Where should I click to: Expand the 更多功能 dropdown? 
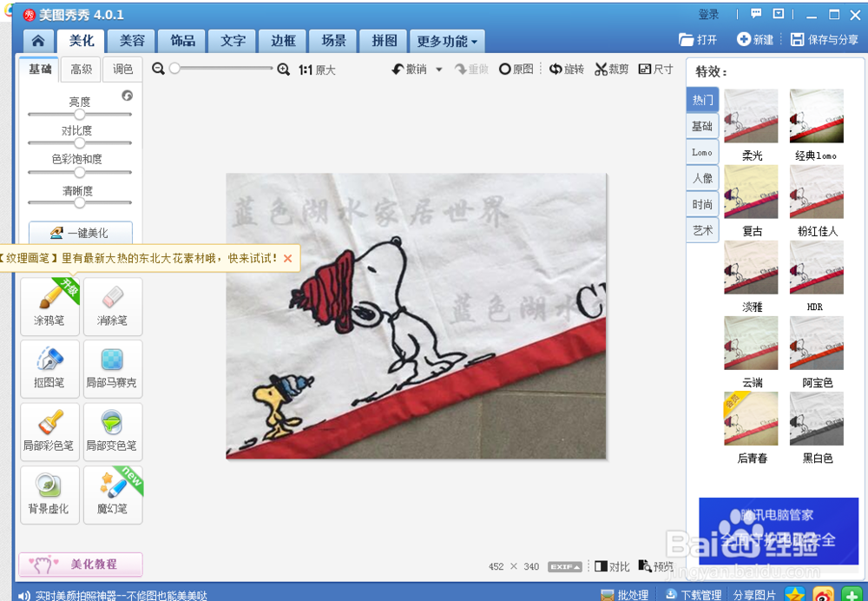coord(447,41)
